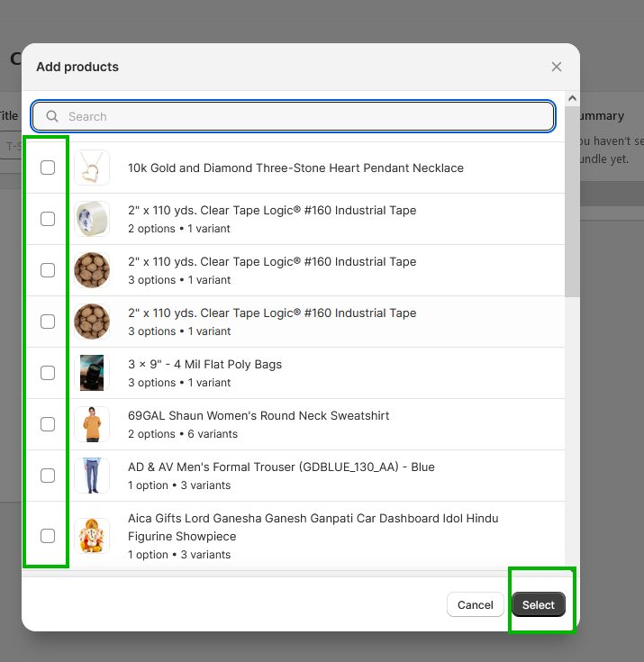644x662 pixels.
Task: Click the blue formal trouser thumbnail
Action: tap(92, 476)
